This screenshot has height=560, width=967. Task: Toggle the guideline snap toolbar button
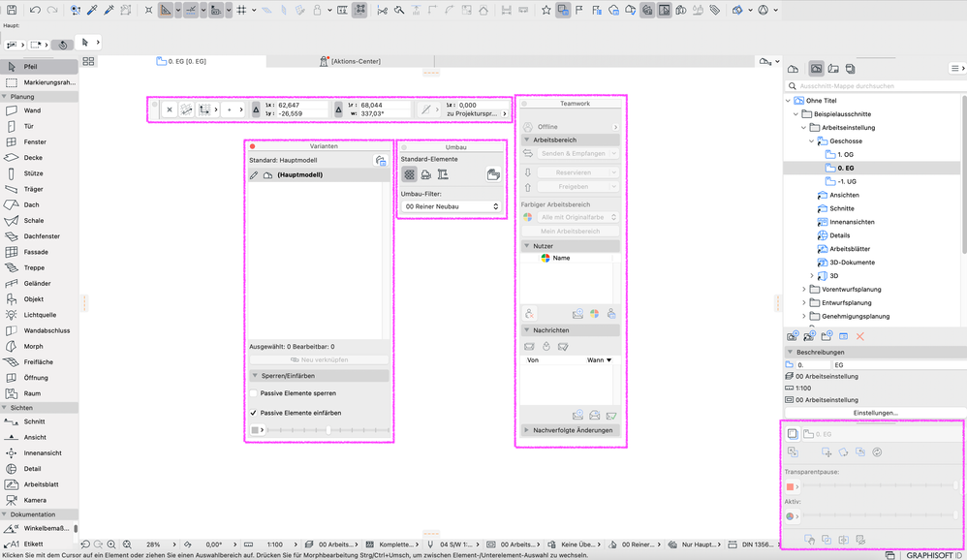point(191,10)
